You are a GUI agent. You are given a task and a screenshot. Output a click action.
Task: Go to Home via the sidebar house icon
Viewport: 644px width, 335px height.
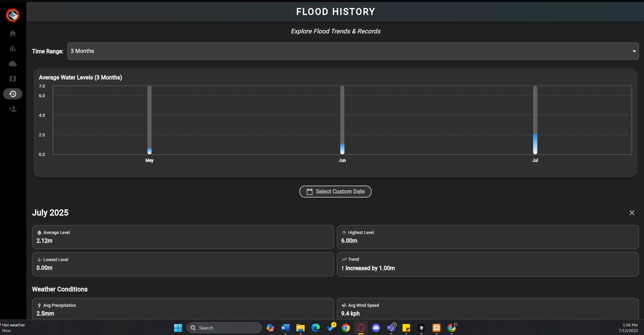[13, 33]
